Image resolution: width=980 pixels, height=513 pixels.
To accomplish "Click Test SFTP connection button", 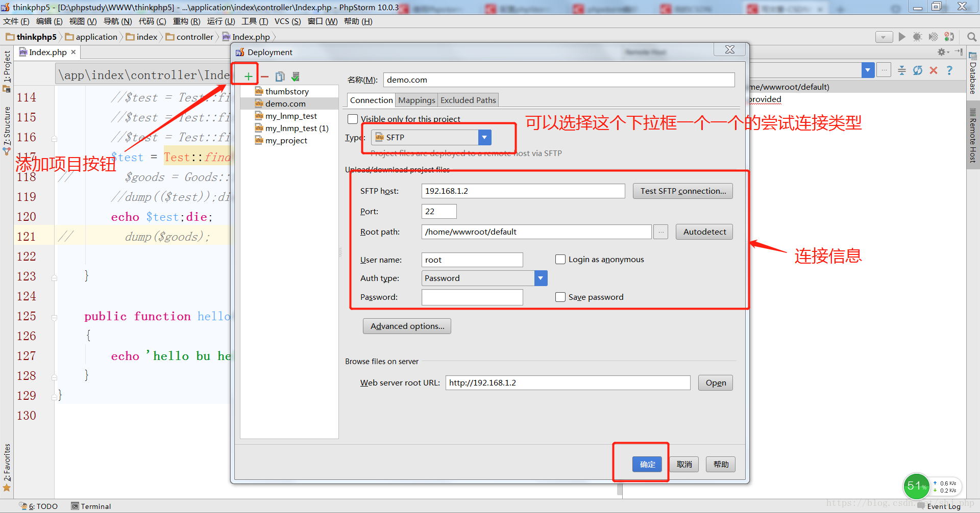I will 683,191.
